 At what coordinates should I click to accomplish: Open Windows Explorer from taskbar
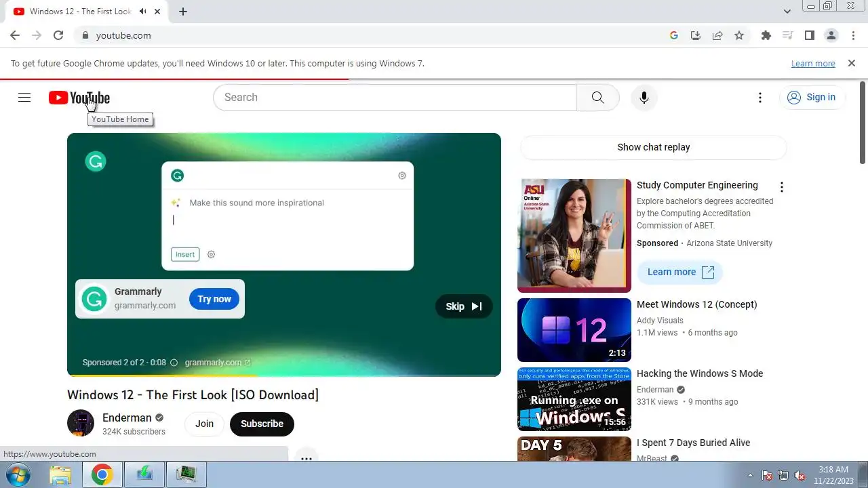(60, 475)
